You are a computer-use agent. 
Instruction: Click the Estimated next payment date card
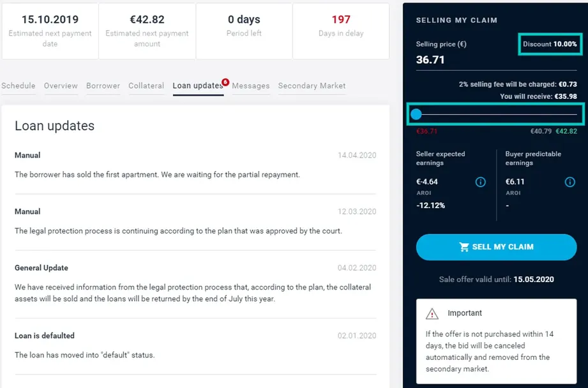coord(50,31)
